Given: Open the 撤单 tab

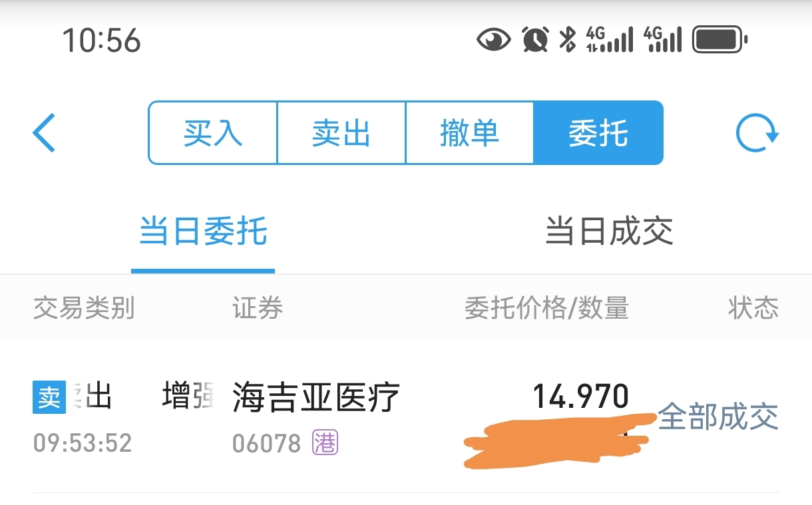Looking at the screenshot, I should coord(470,132).
